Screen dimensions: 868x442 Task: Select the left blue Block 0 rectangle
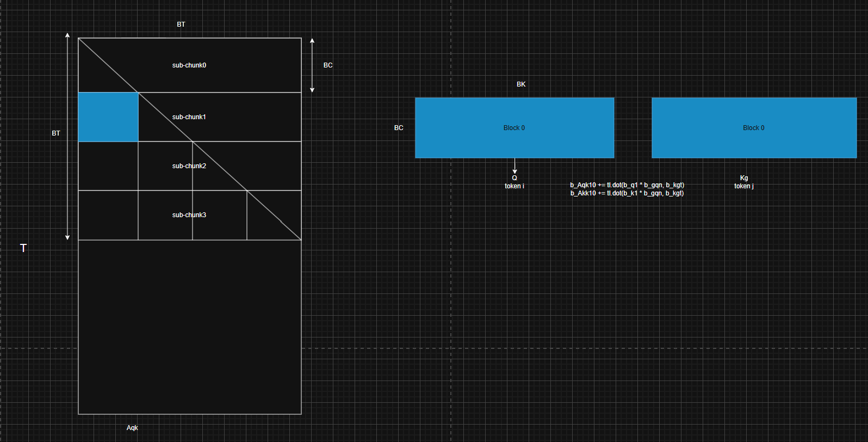514,128
